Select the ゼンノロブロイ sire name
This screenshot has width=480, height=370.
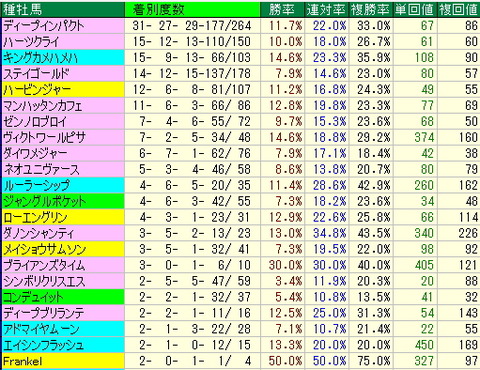tap(35, 122)
